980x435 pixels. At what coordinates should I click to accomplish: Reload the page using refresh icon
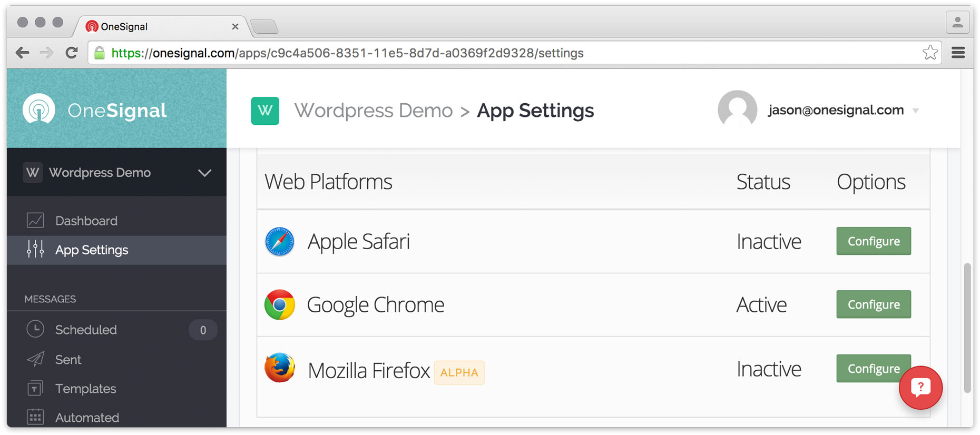(x=72, y=53)
